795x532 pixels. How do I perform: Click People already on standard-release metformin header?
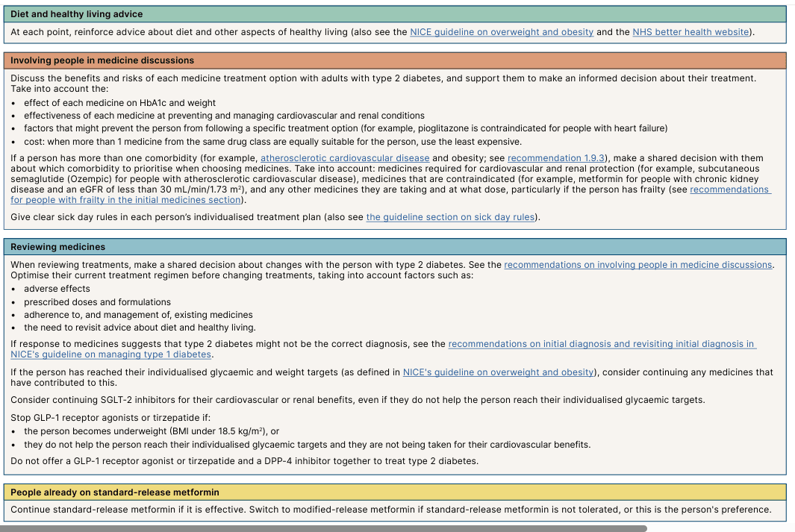114,492
